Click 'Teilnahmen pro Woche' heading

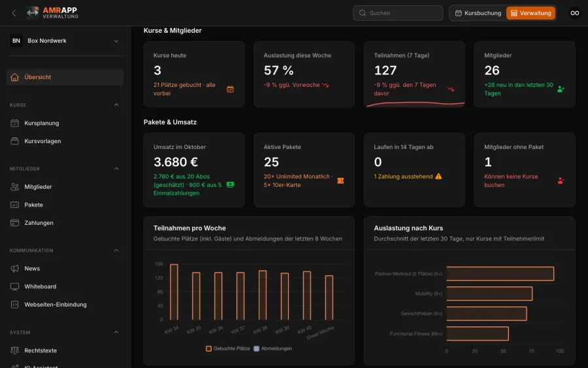(x=189, y=228)
